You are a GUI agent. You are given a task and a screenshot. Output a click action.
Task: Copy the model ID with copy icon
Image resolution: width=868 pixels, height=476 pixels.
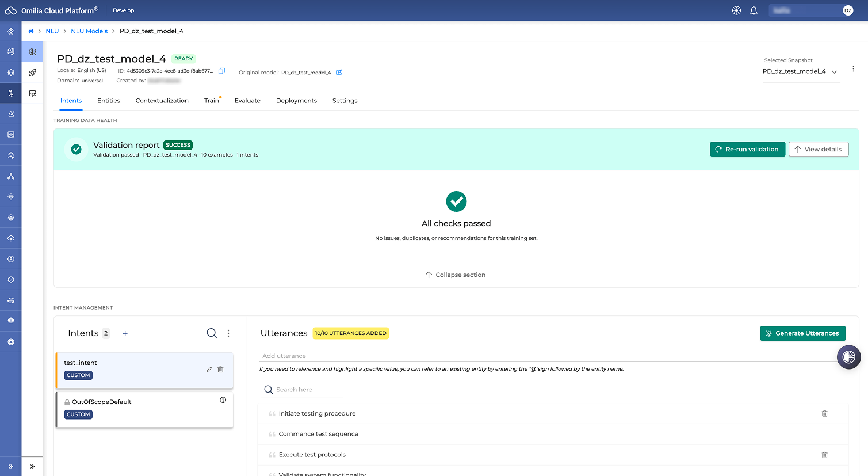click(221, 71)
